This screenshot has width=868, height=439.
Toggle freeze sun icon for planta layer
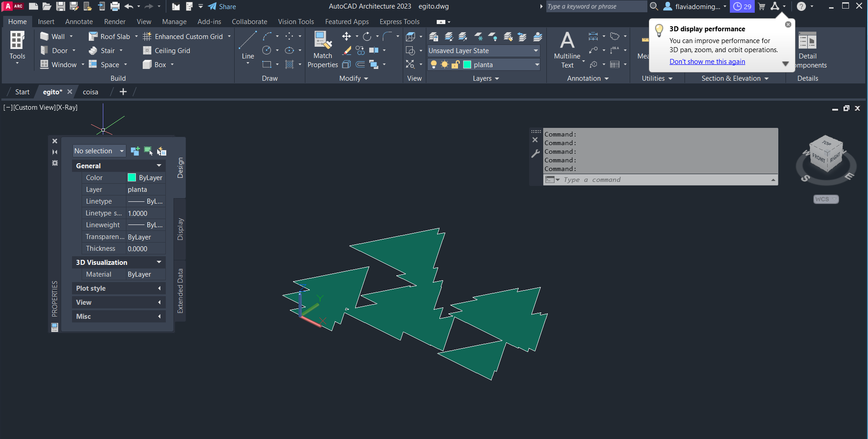(444, 65)
